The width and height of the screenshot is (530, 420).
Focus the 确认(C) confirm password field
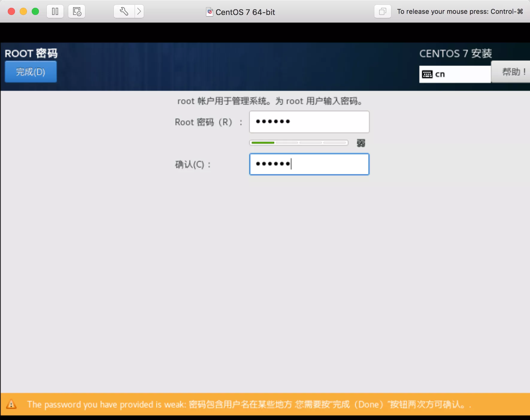(x=309, y=164)
